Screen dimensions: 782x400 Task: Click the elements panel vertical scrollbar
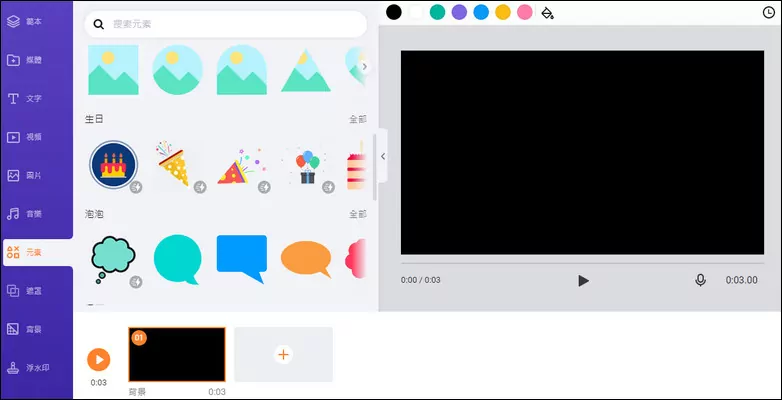pyautogui.click(x=375, y=167)
